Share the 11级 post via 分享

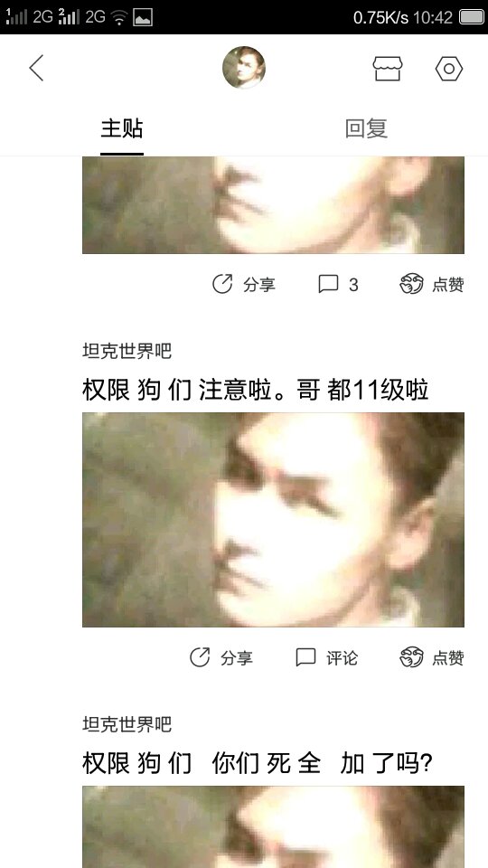pyautogui.click(x=221, y=657)
